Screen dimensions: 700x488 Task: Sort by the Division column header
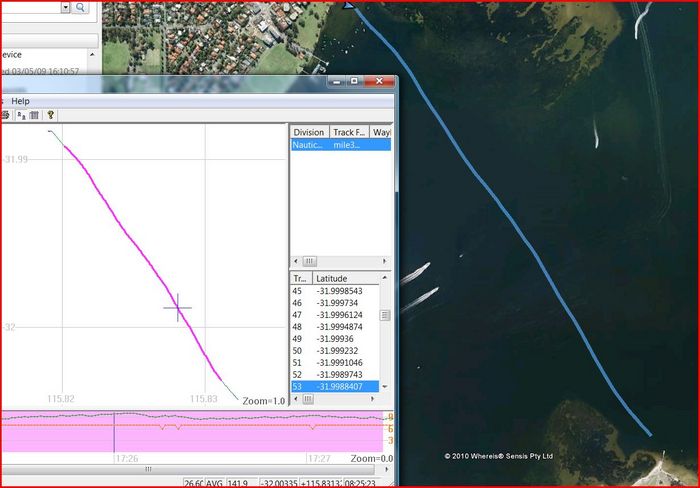(x=309, y=132)
